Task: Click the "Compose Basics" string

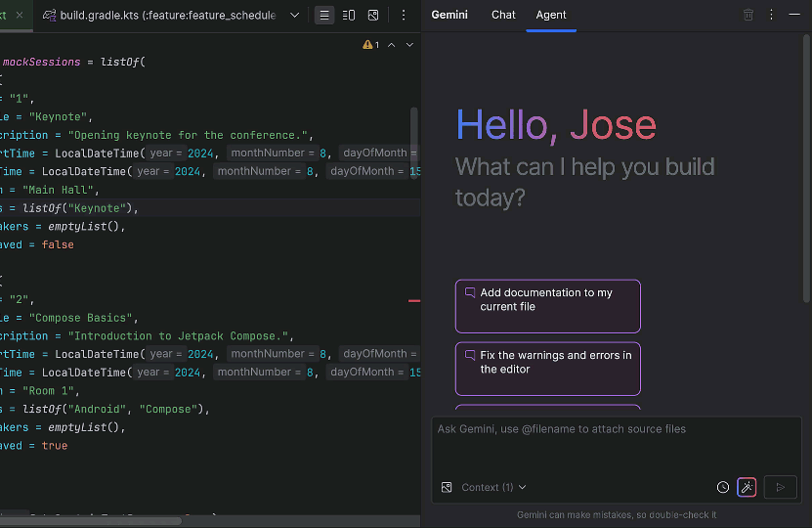Action: (x=80, y=318)
